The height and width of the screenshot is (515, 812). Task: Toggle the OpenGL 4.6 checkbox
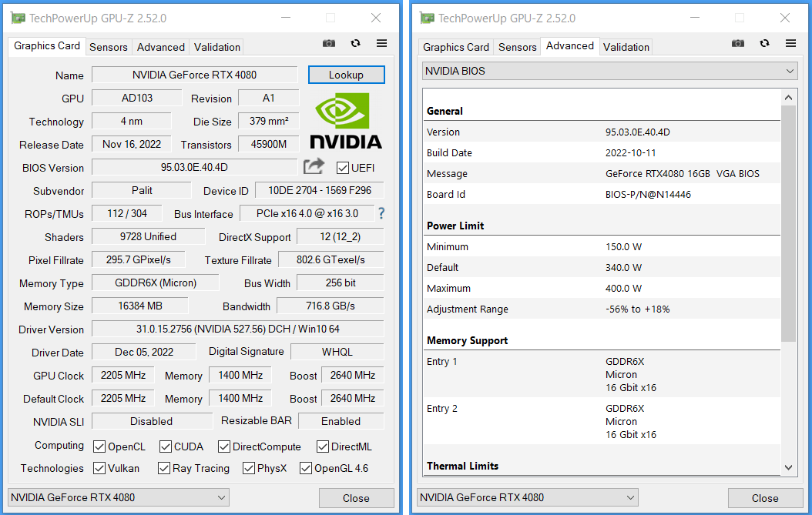[x=306, y=468]
